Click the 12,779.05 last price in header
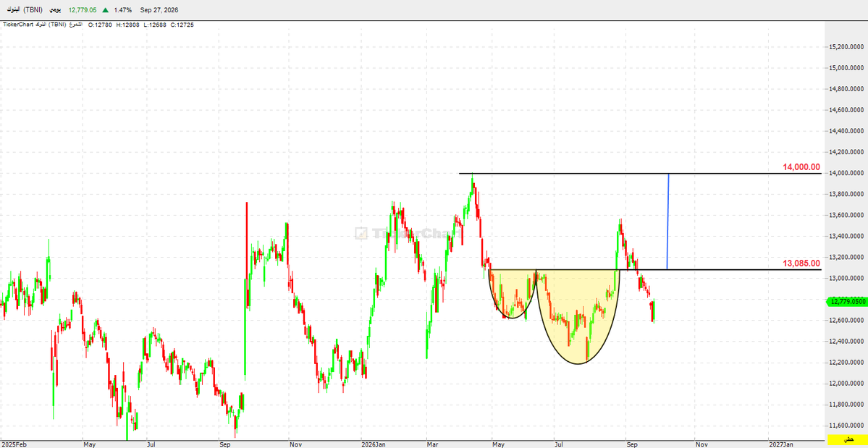 83,10
